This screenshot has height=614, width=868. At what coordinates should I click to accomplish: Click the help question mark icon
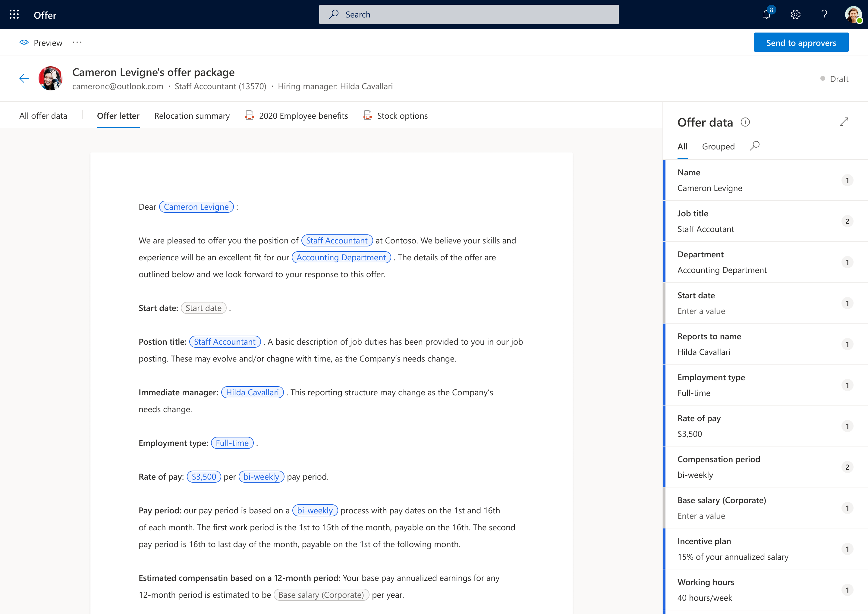click(x=824, y=15)
